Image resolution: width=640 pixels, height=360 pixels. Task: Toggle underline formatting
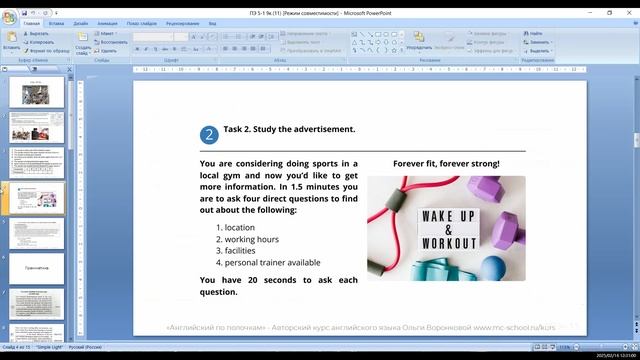tap(156, 49)
